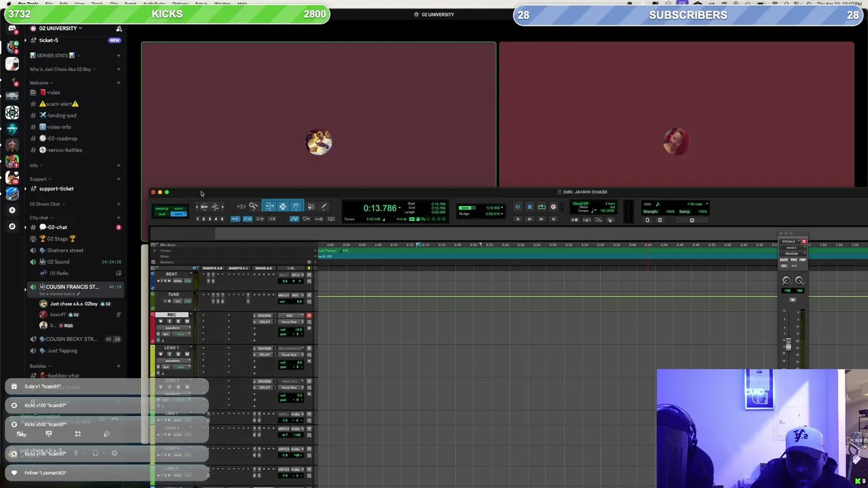
Task: Click the Go to End transport button
Action: 553,219
